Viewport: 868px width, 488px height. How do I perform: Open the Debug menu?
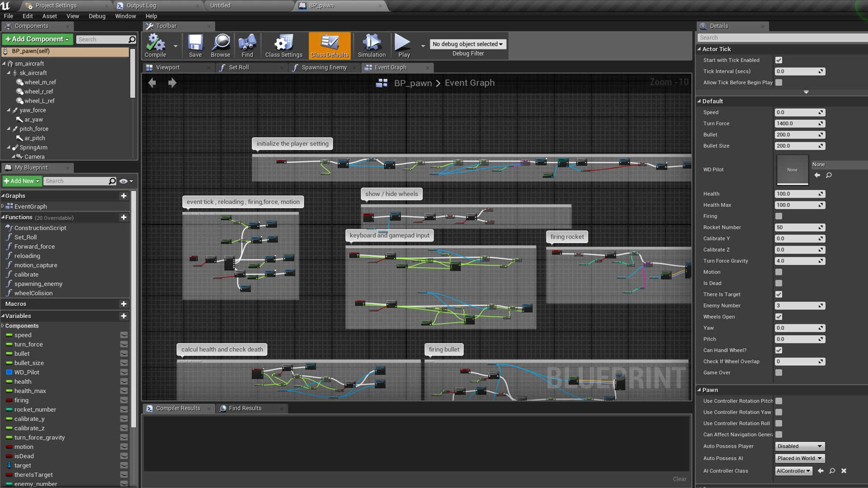click(x=97, y=16)
